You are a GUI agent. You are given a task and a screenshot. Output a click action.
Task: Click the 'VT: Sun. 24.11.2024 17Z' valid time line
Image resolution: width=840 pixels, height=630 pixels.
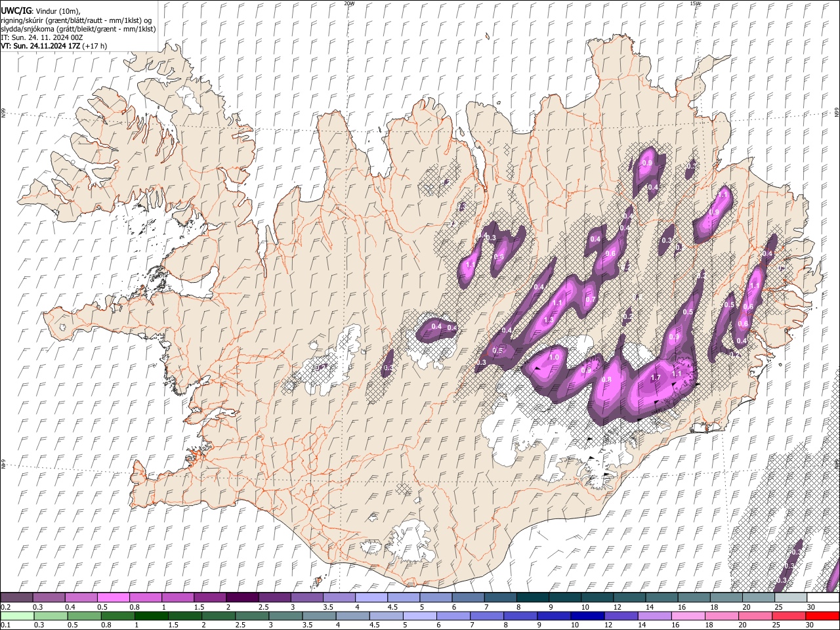click(x=54, y=46)
